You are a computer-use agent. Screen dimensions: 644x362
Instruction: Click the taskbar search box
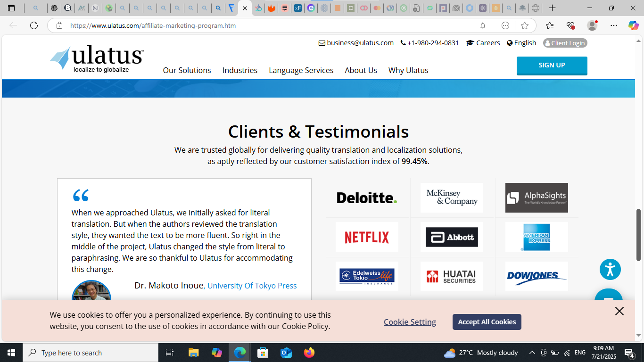91,353
